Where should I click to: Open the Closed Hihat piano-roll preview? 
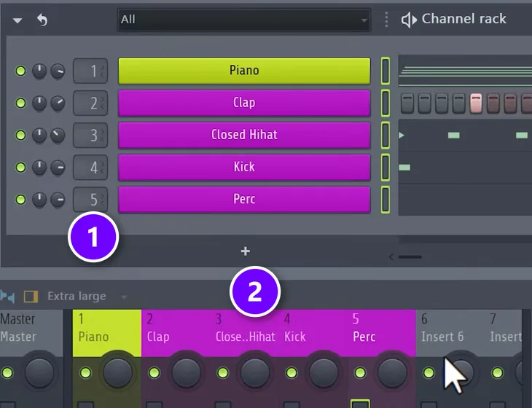coord(465,135)
